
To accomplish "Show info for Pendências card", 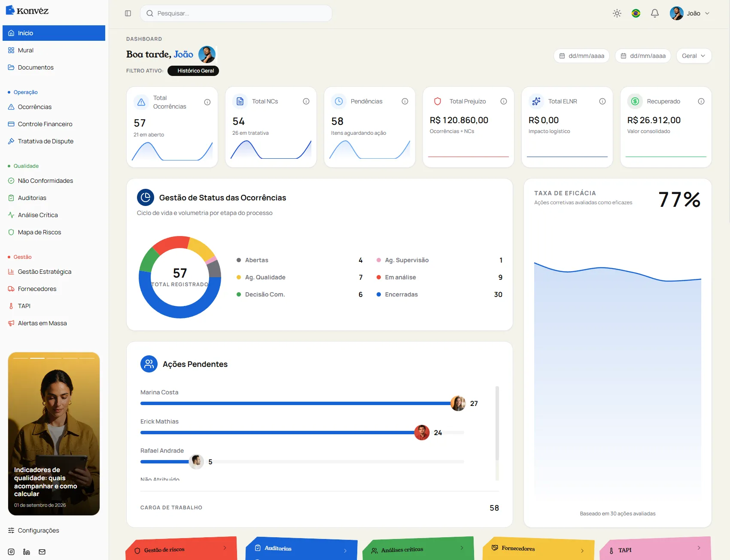I will tap(405, 101).
